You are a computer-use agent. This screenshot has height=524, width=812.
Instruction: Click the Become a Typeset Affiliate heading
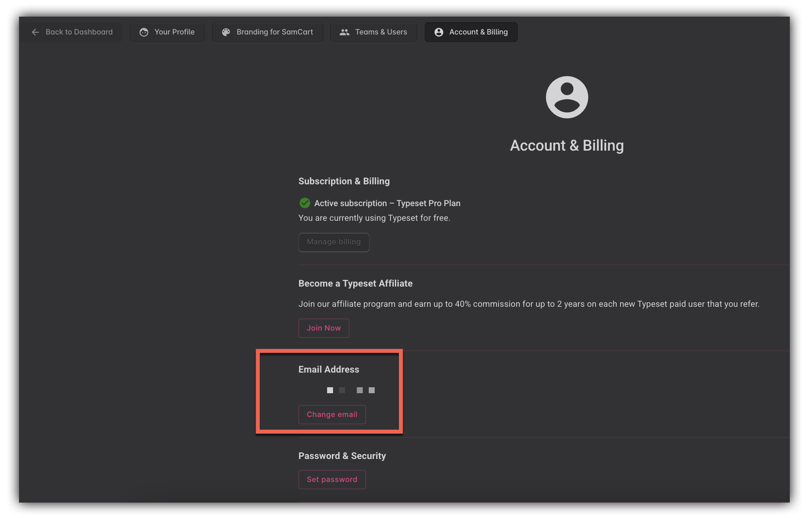[355, 283]
